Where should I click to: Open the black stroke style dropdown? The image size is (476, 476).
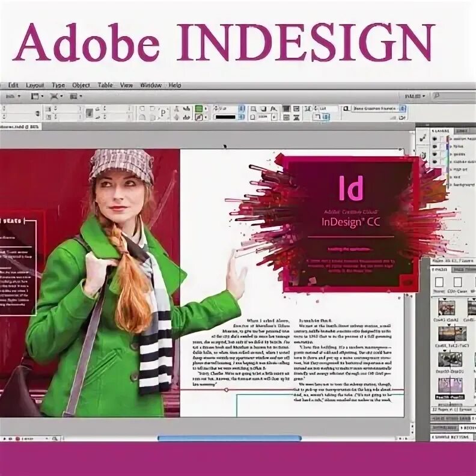(228, 117)
